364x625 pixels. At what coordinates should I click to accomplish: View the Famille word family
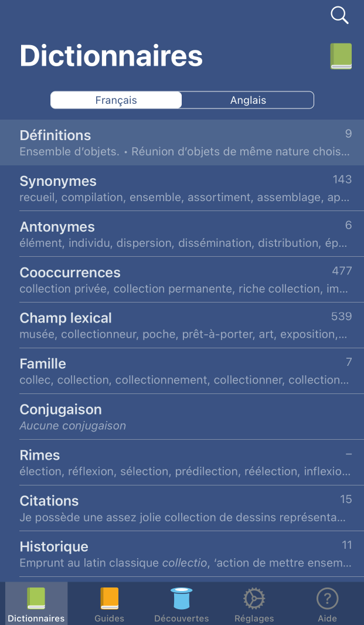coord(182,371)
